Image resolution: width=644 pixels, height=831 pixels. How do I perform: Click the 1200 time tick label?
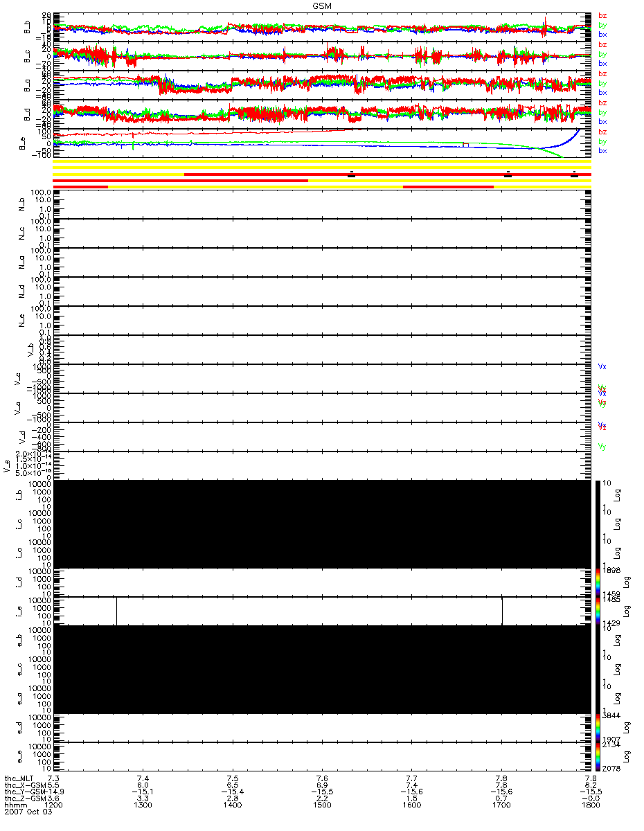click(x=53, y=805)
